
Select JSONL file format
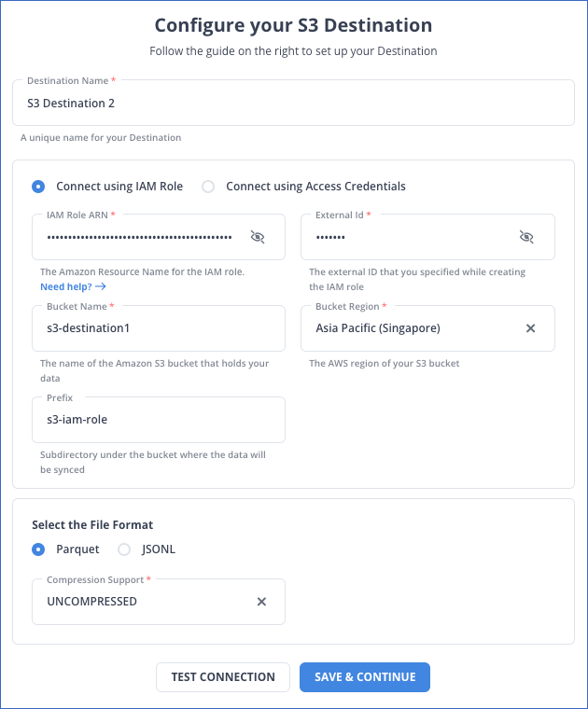[124, 549]
